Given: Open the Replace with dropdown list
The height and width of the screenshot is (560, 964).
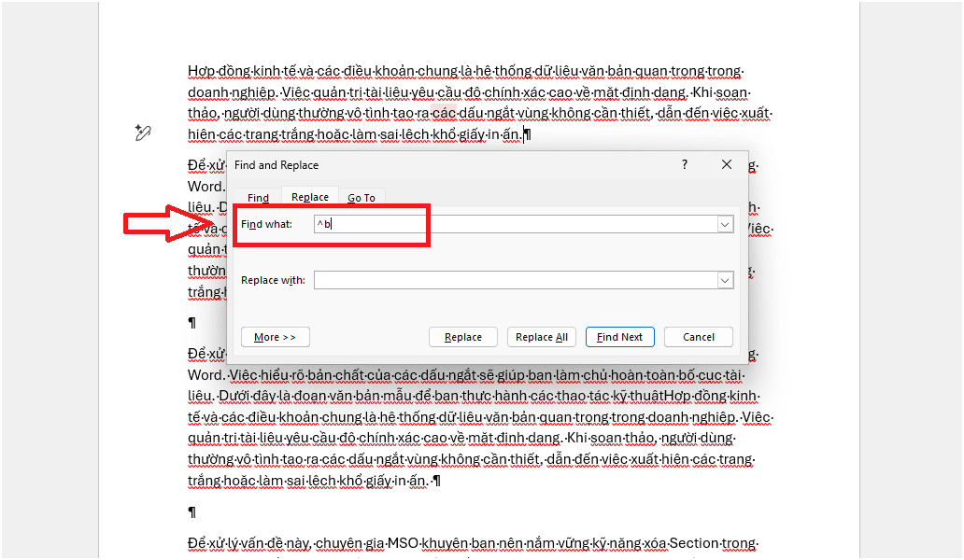Looking at the screenshot, I should (x=724, y=280).
